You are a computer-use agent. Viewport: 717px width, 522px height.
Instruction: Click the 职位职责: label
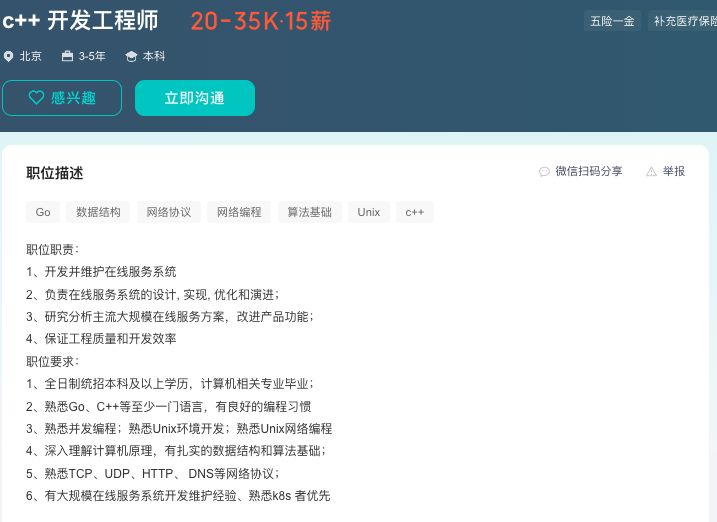tap(53, 250)
